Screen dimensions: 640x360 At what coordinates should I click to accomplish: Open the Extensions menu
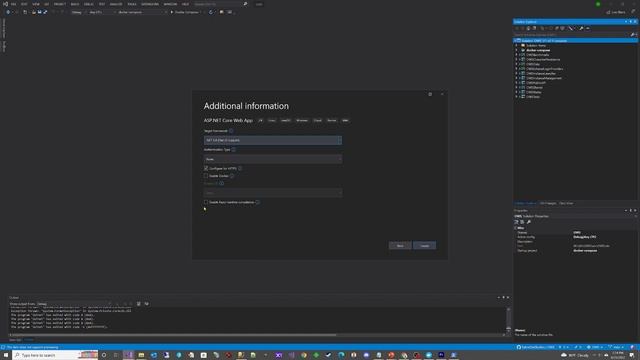point(150,4)
